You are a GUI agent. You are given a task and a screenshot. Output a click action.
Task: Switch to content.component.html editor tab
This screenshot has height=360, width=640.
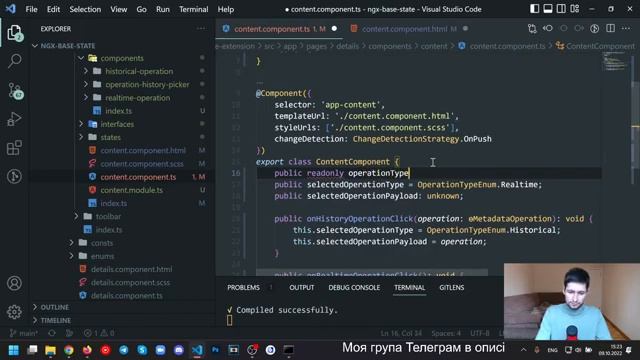[404, 29]
